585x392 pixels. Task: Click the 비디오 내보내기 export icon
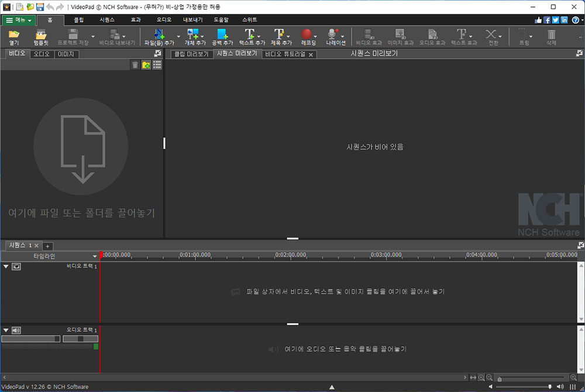115,34
